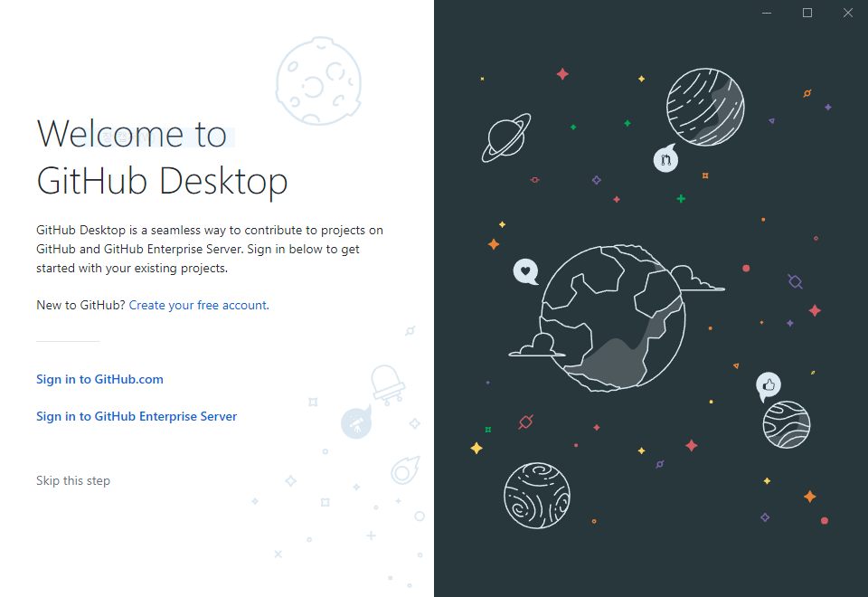Maximize the GitHub Desktop window
The width and height of the screenshot is (868, 597).
tap(807, 13)
